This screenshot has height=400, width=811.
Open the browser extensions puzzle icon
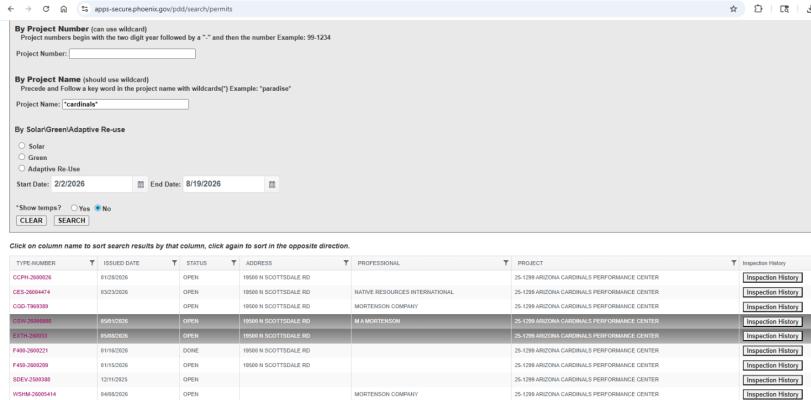pos(758,9)
